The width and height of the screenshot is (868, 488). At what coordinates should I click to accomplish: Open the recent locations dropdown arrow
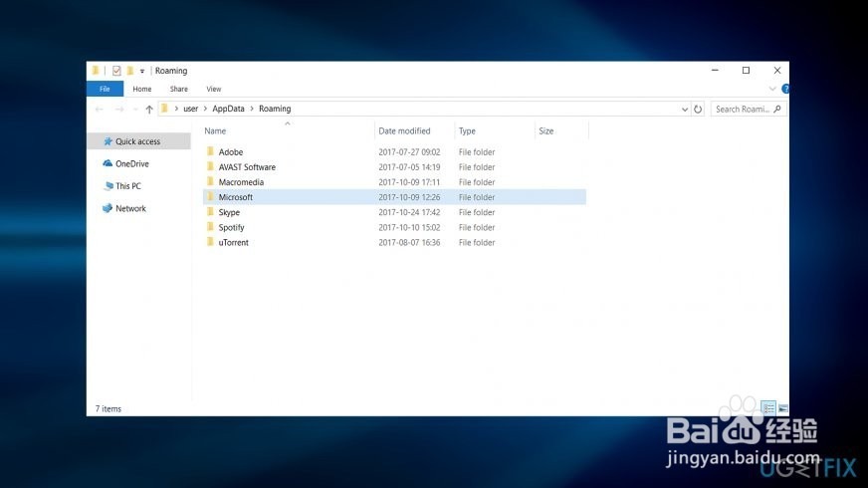[135, 110]
